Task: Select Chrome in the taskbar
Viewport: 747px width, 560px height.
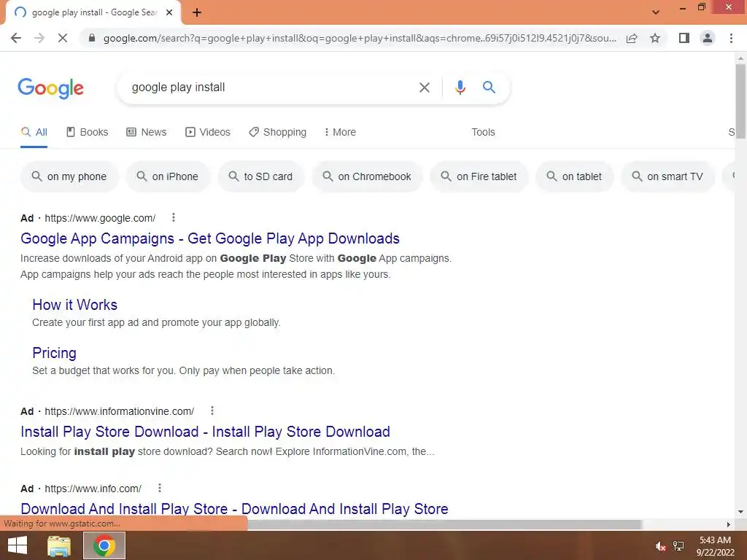Action: coord(104,545)
